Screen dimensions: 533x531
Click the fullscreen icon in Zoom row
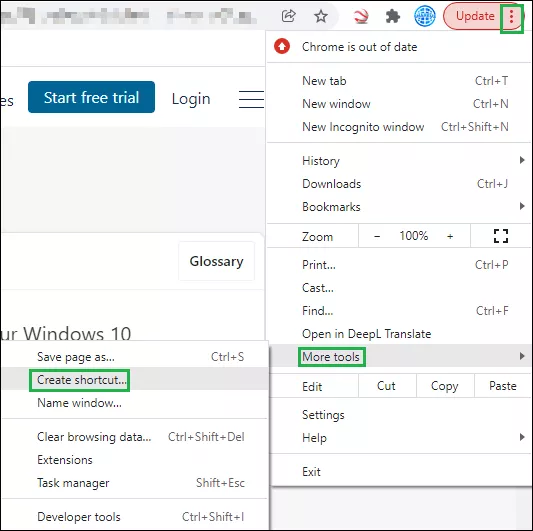coord(501,236)
